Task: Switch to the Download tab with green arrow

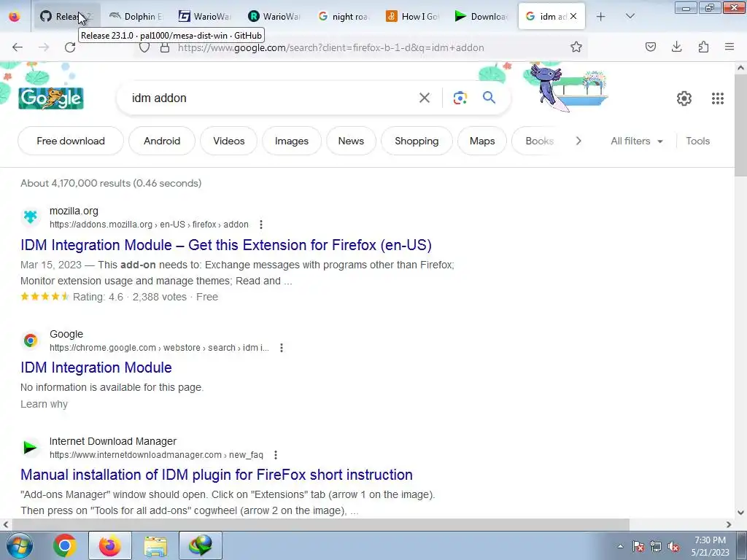Action: [483, 16]
